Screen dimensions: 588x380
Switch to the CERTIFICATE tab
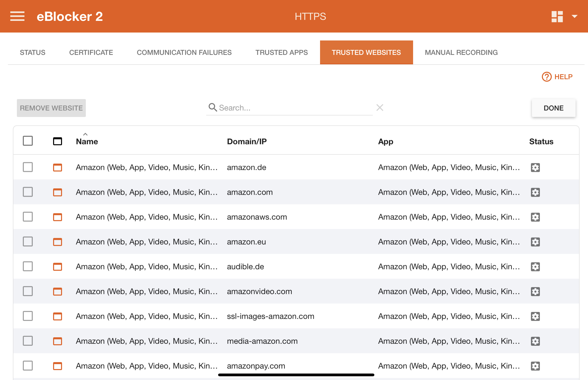click(91, 52)
